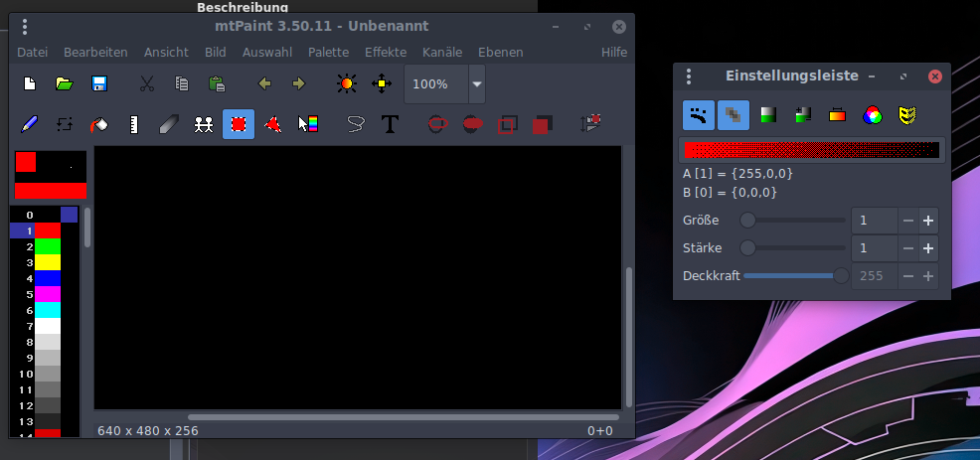Screen dimensions: 980x460
Task: Choose the text tool
Action: tap(390, 124)
